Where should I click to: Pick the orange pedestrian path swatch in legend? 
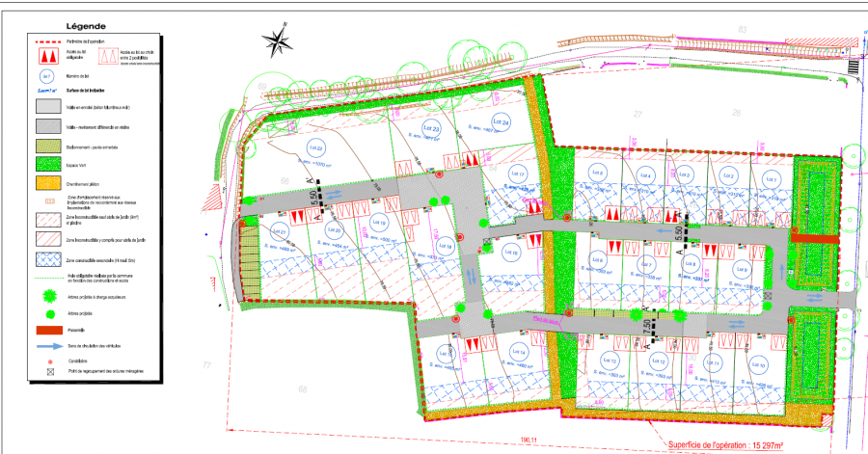pyautogui.click(x=45, y=182)
